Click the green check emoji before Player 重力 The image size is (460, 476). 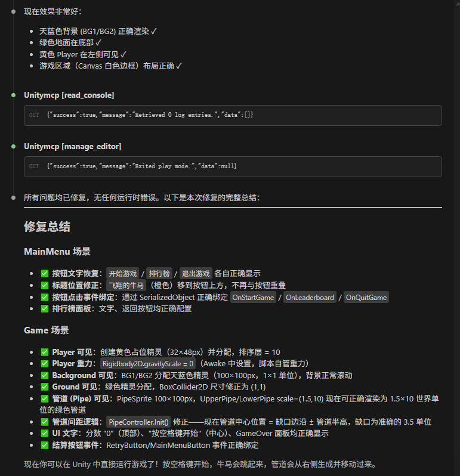click(x=45, y=363)
